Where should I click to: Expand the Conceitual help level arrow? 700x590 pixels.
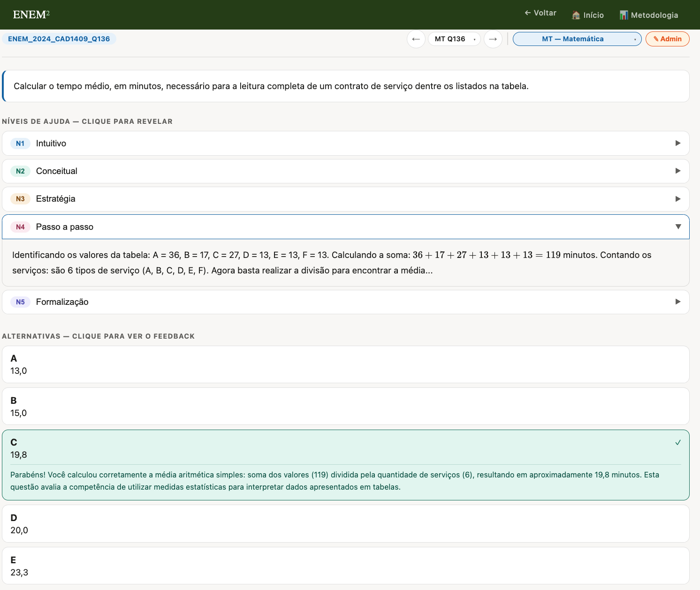[x=678, y=171]
